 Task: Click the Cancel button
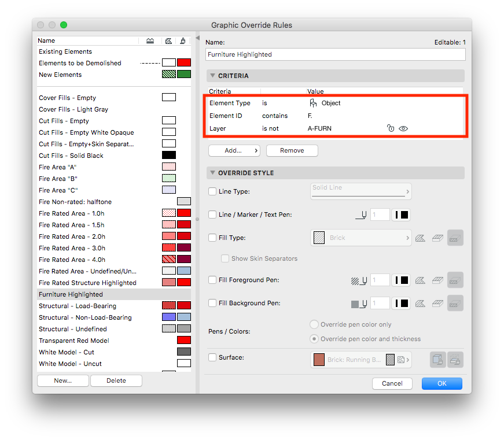(x=392, y=383)
